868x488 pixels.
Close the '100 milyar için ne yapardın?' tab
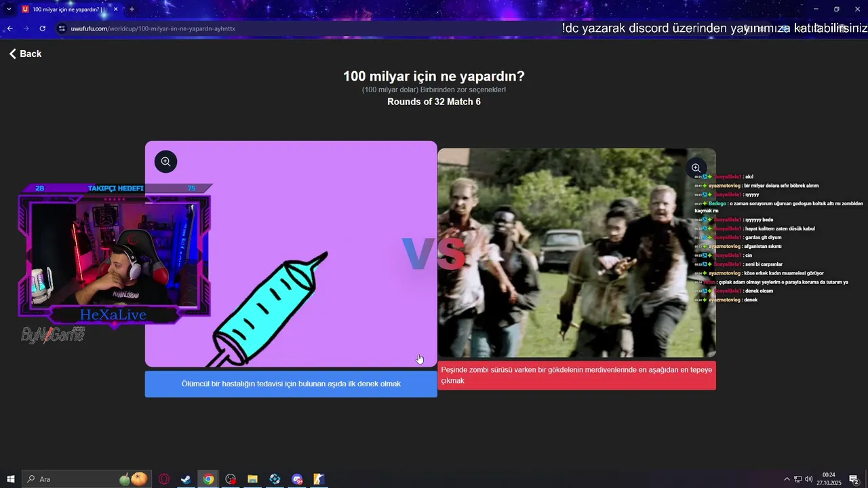click(x=116, y=9)
